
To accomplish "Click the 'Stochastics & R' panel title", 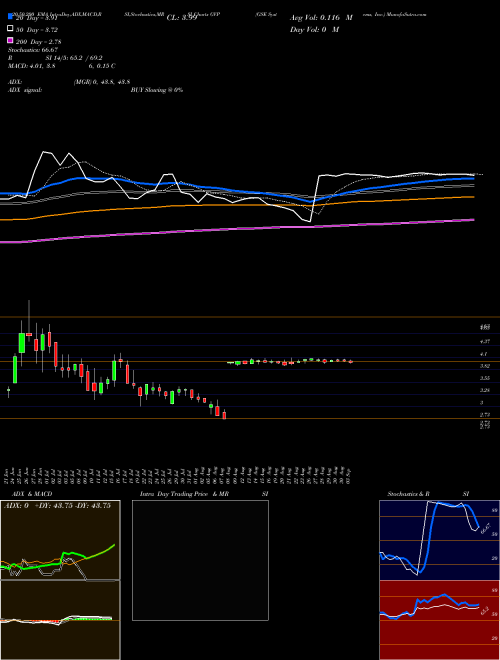I will 408,494.
